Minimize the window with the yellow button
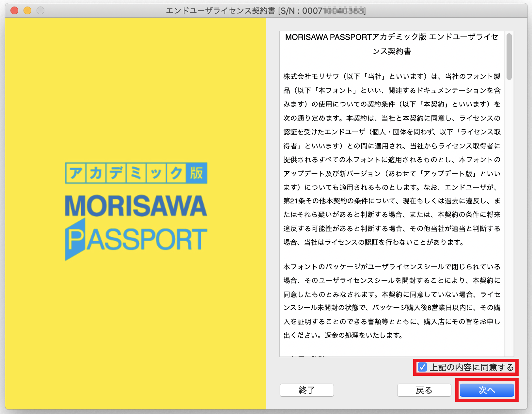Image resolution: width=532 pixels, height=414 pixels. [27, 11]
